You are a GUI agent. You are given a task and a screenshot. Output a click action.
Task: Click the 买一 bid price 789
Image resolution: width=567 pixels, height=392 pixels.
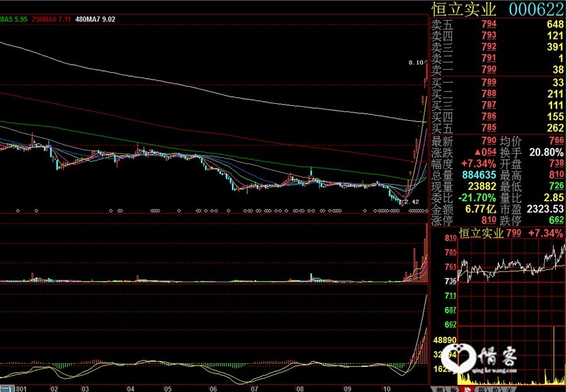coord(489,82)
